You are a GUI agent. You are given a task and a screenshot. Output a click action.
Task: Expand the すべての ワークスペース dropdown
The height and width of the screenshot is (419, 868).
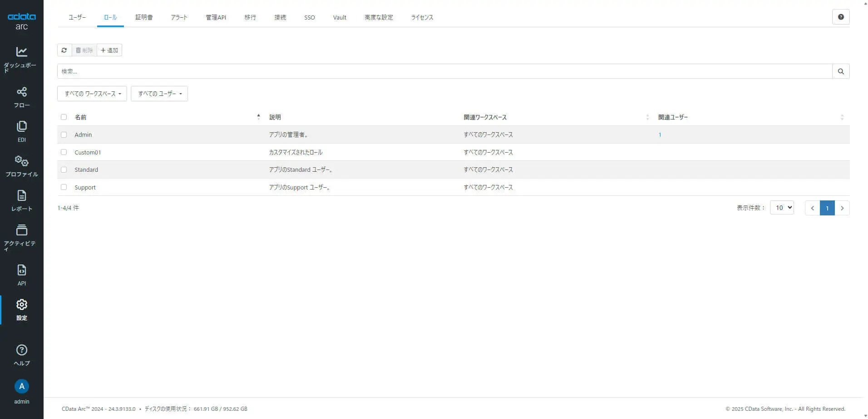(x=92, y=94)
